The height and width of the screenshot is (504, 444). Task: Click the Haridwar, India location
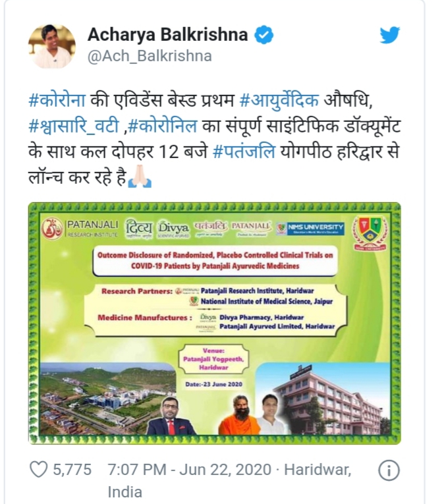pos(229,480)
